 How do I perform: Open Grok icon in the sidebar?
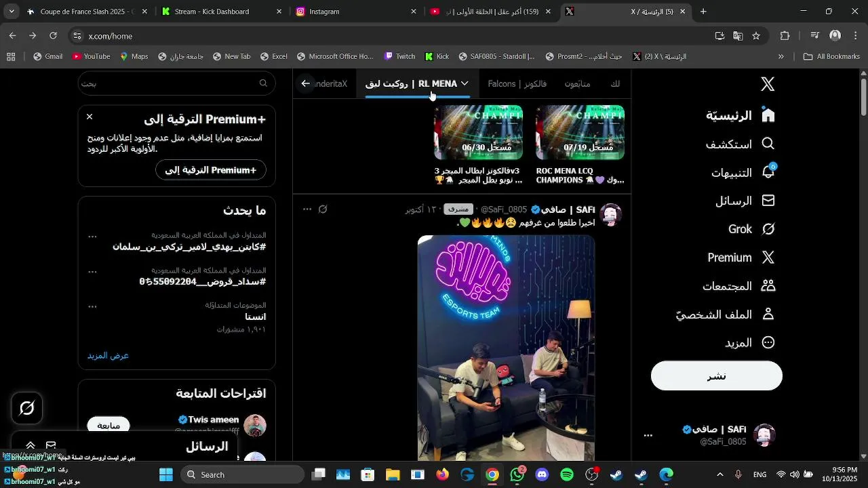click(768, 229)
